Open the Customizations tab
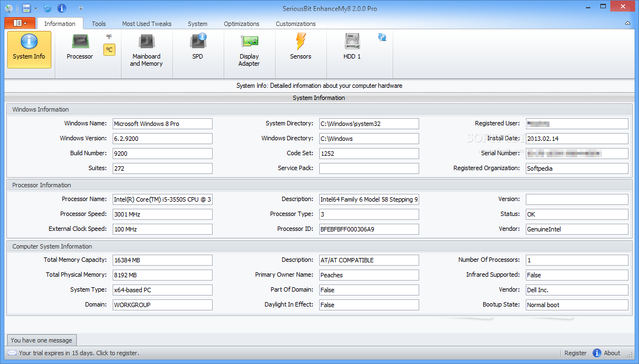 pos(296,24)
